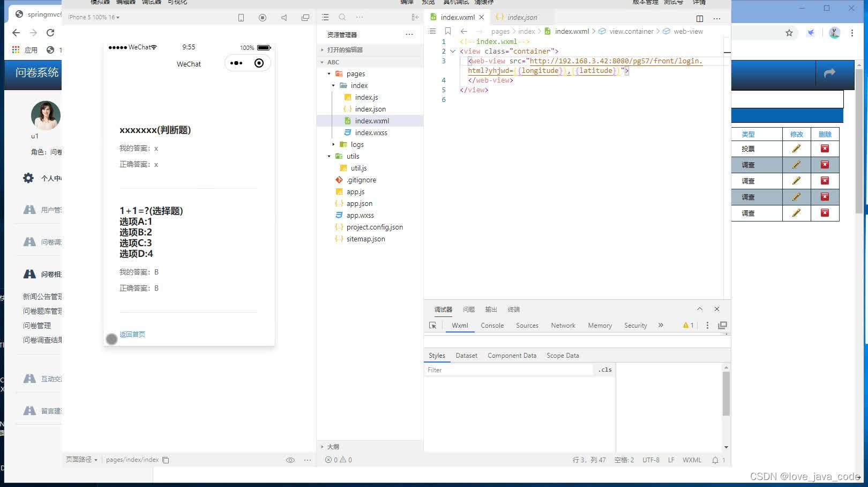Viewport: 868px width, 487px height.
Task: Detach simulator into separate window icon
Action: 305,18
